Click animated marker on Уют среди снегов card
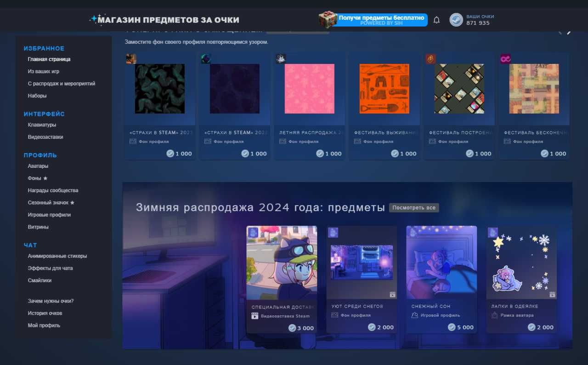Image resolution: width=588 pixels, height=365 pixels. (393, 295)
